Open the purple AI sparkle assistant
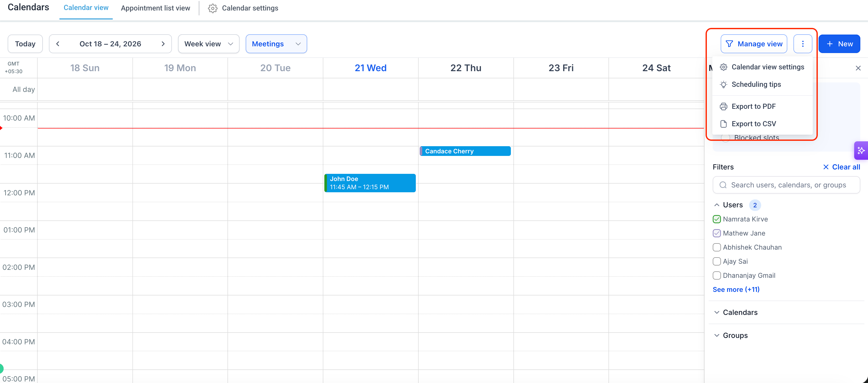 pos(861,150)
